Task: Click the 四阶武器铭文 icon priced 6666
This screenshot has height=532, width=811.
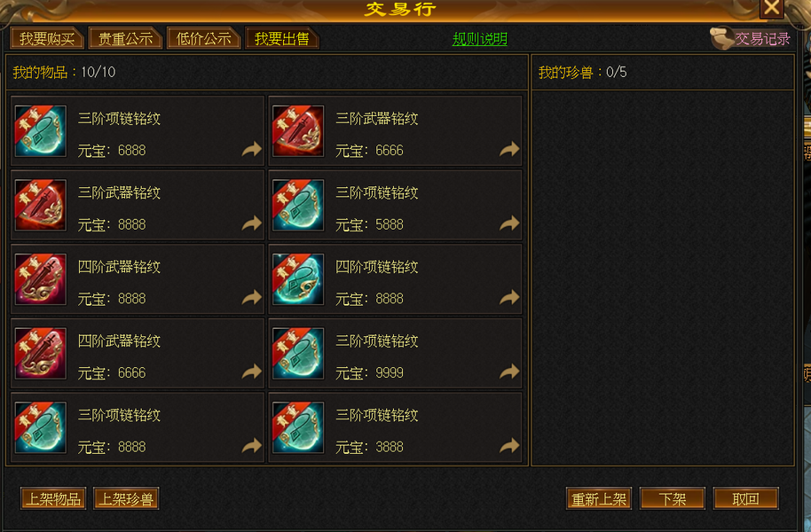Action: pyautogui.click(x=40, y=354)
